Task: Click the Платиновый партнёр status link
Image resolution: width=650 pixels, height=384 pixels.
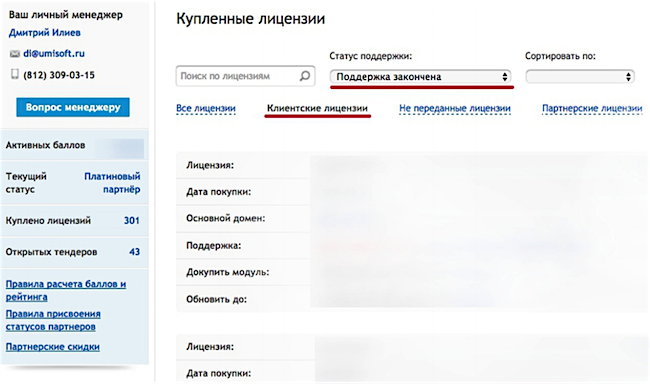Action: click(112, 183)
